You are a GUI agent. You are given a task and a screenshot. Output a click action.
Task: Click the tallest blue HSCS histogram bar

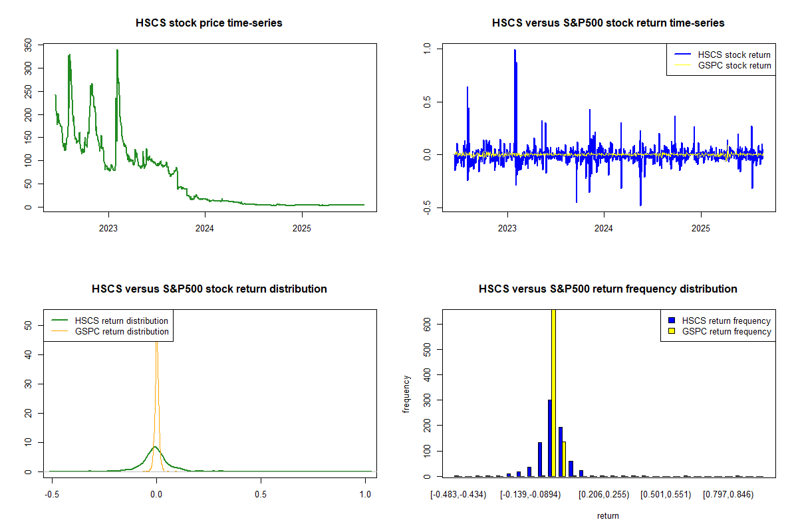coord(549,438)
